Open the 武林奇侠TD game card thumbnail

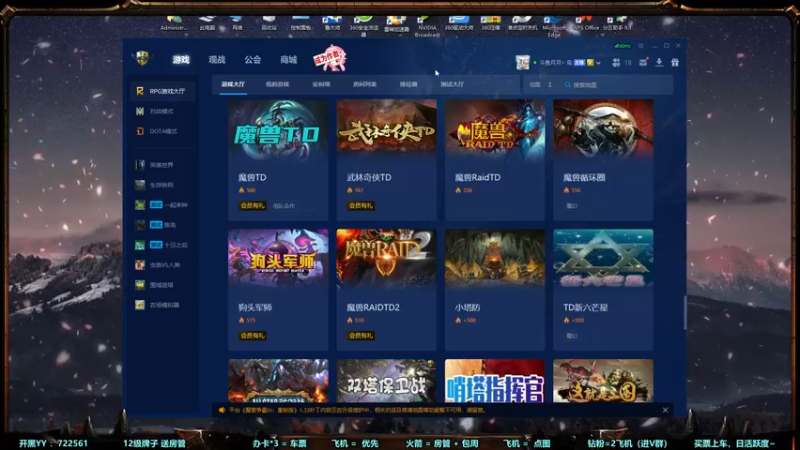pos(386,131)
